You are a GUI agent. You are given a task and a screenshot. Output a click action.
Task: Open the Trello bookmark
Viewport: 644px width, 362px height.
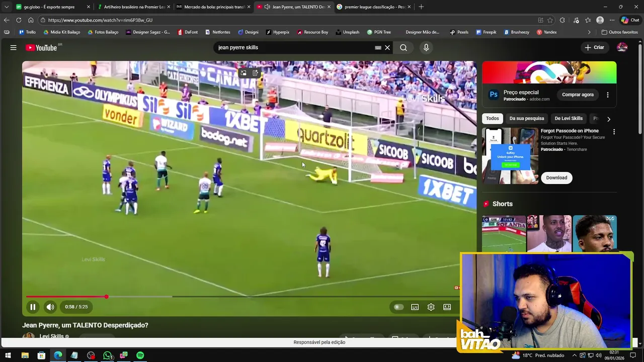click(x=27, y=32)
